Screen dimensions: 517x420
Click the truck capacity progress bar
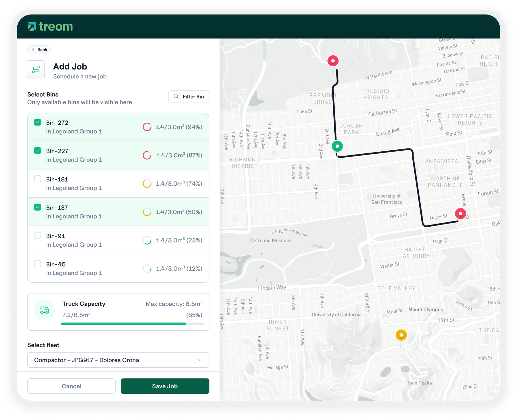click(x=132, y=324)
